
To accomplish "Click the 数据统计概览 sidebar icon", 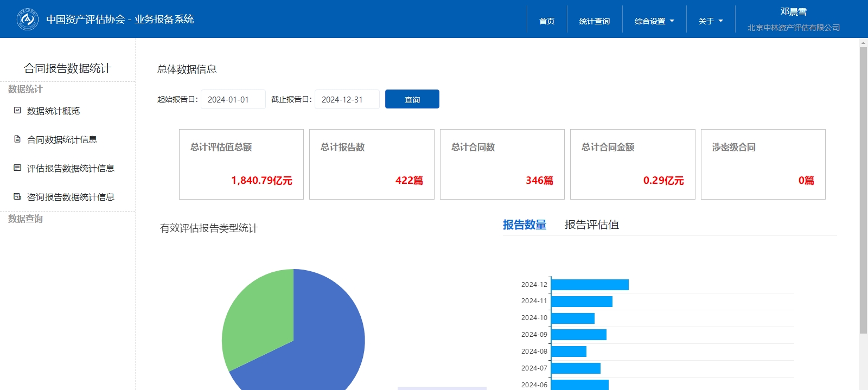I will click(x=17, y=110).
